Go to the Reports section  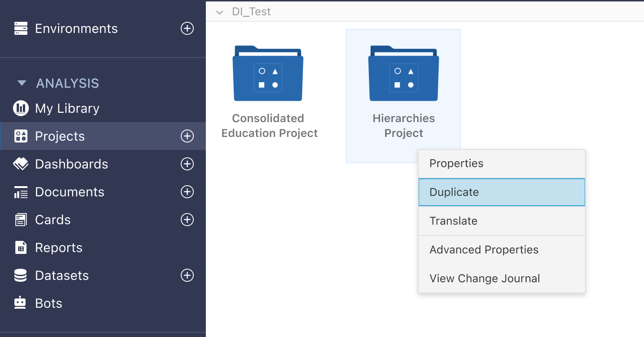pyautogui.click(x=59, y=248)
